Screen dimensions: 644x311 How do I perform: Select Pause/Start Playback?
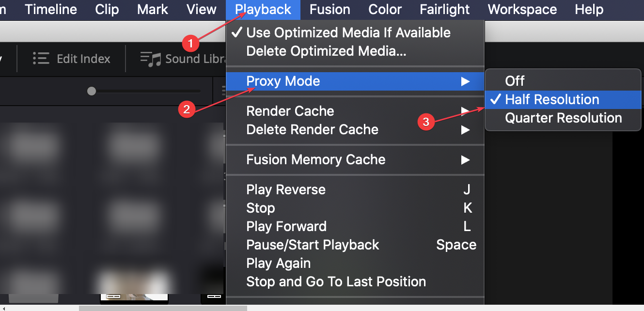point(313,245)
